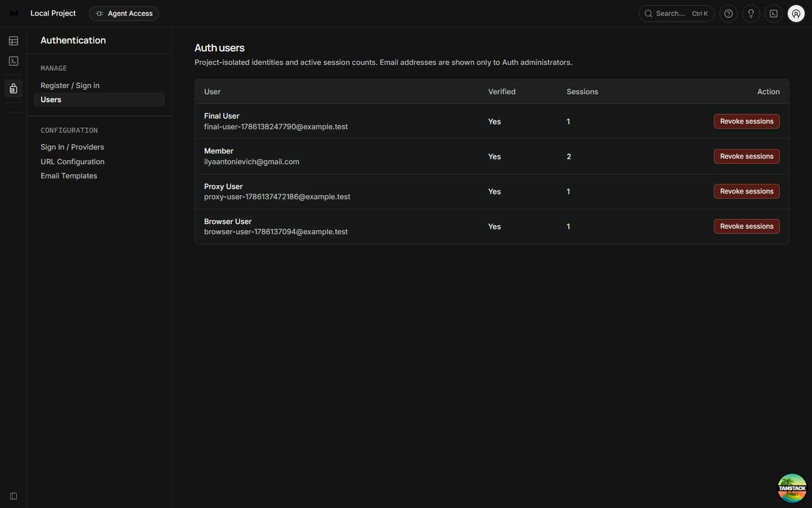Image resolution: width=812 pixels, height=508 pixels.
Task: Open the SQL terminal sidebar icon
Action: (14, 61)
